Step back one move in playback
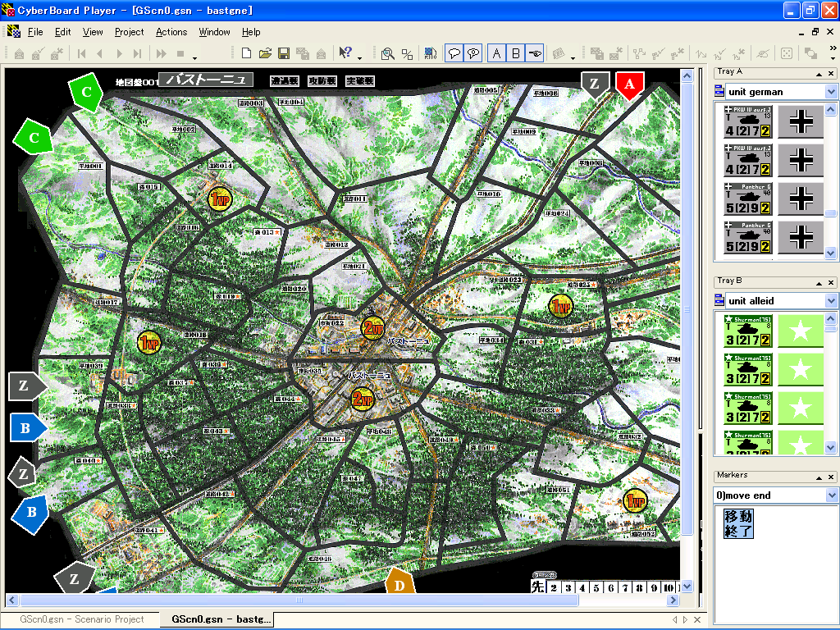The width and height of the screenshot is (840, 630). pos(99,53)
